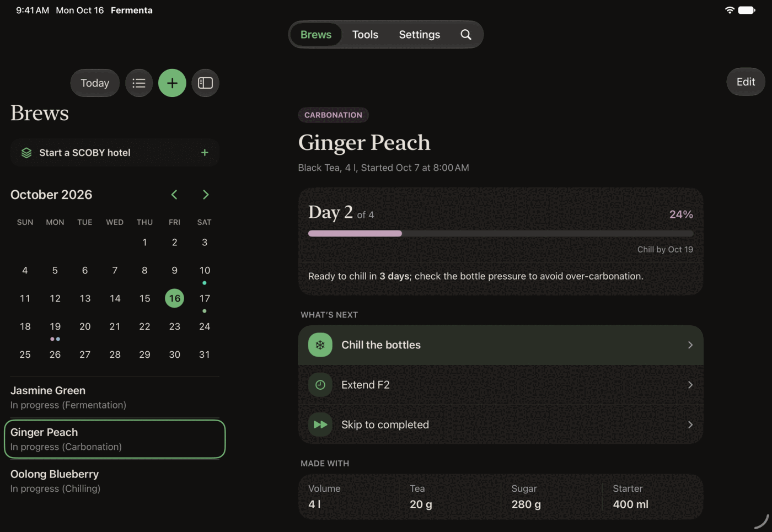Open Chill the bottles chevron
Viewport: 772px width, 532px height.
coord(690,345)
